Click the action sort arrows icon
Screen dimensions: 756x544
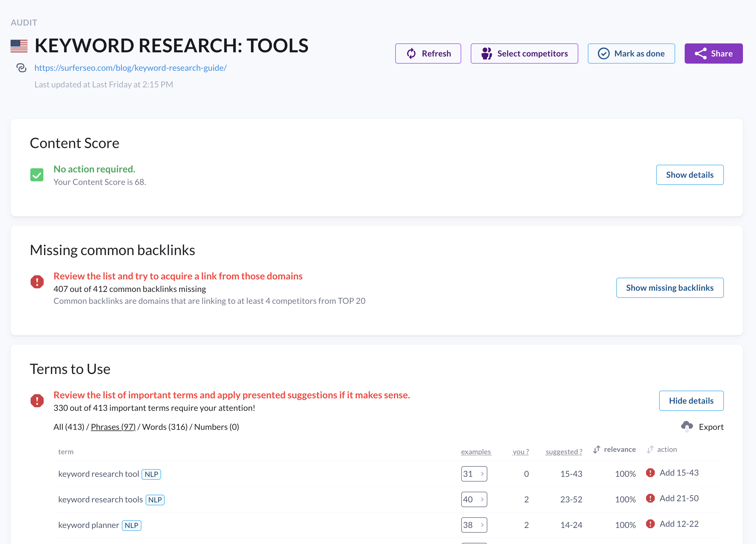click(x=650, y=449)
